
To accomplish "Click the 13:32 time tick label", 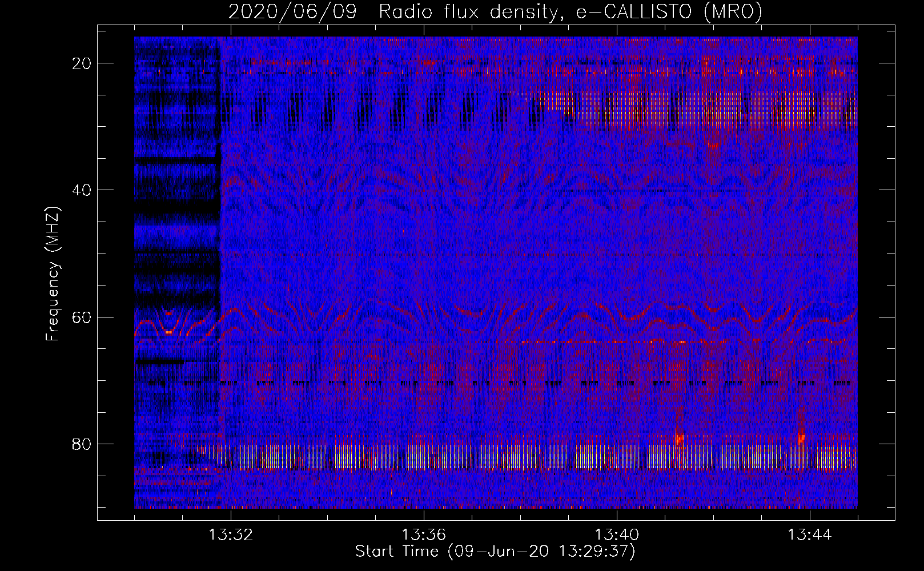I will coord(230,534).
